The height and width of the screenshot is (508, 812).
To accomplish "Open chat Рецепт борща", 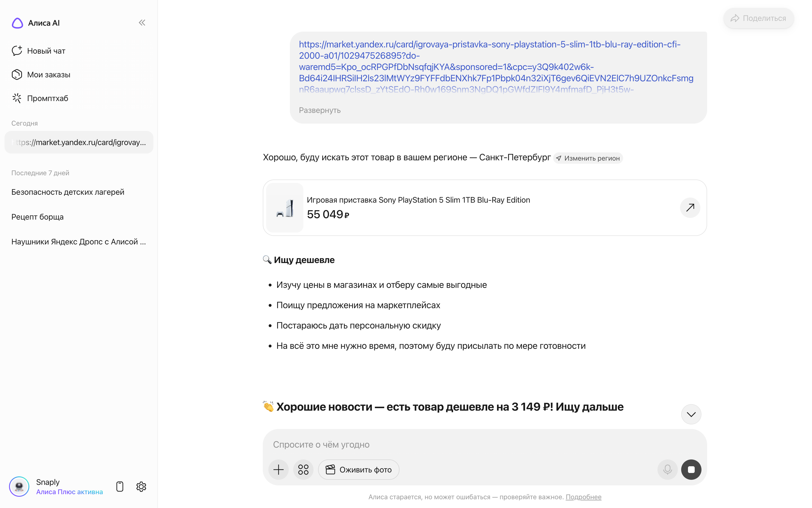I will point(37,217).
